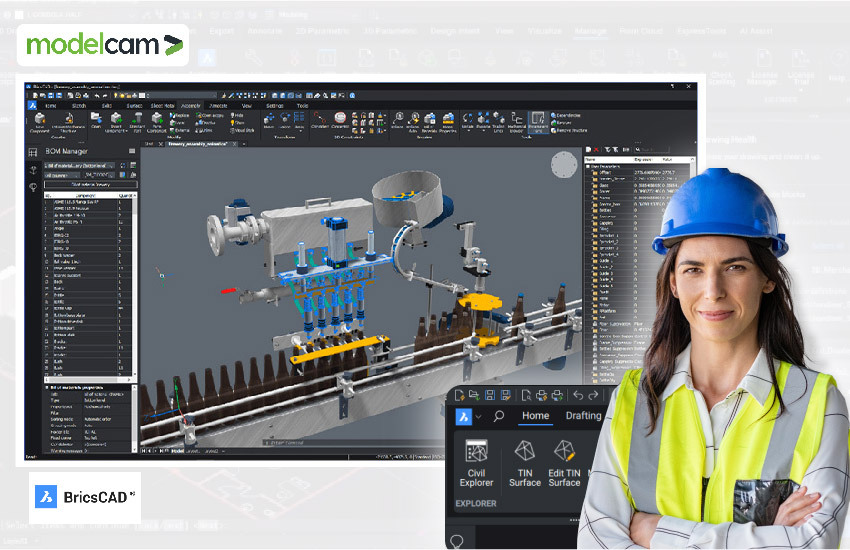Click the Standard Part ribbon button
The image size is (850, 550).
point(137,122)
